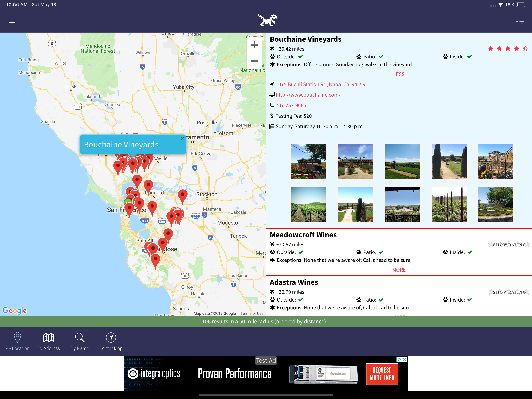
Task: Open the rolling vineyard rows photo
Action: click(x=309, y=205)
